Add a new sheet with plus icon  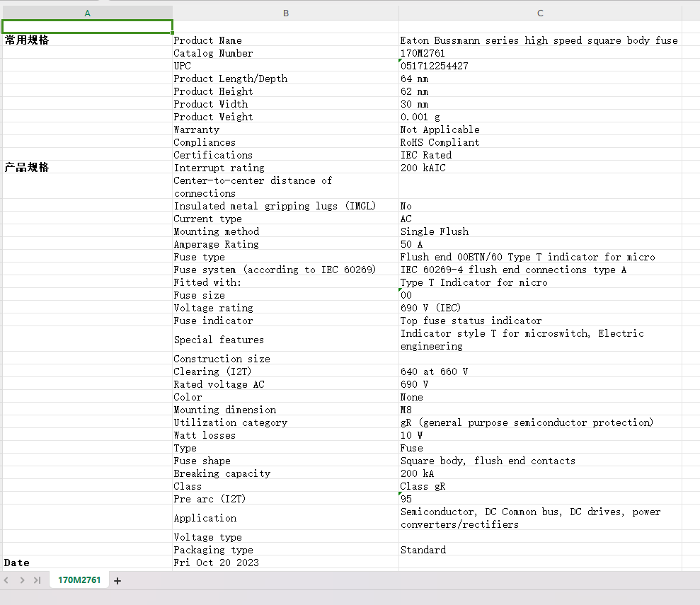(x=117, y=580)
